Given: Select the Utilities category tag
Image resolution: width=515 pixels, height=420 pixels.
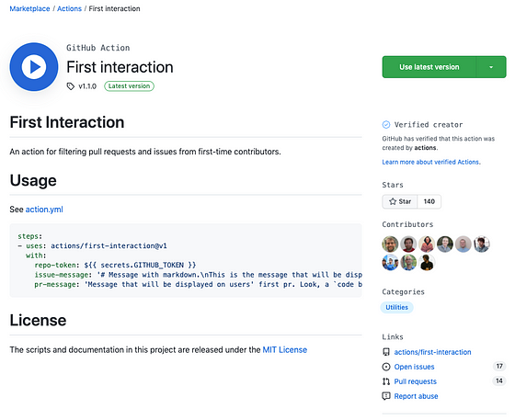Looking at the screenshot, I should (x=396, y=308).
